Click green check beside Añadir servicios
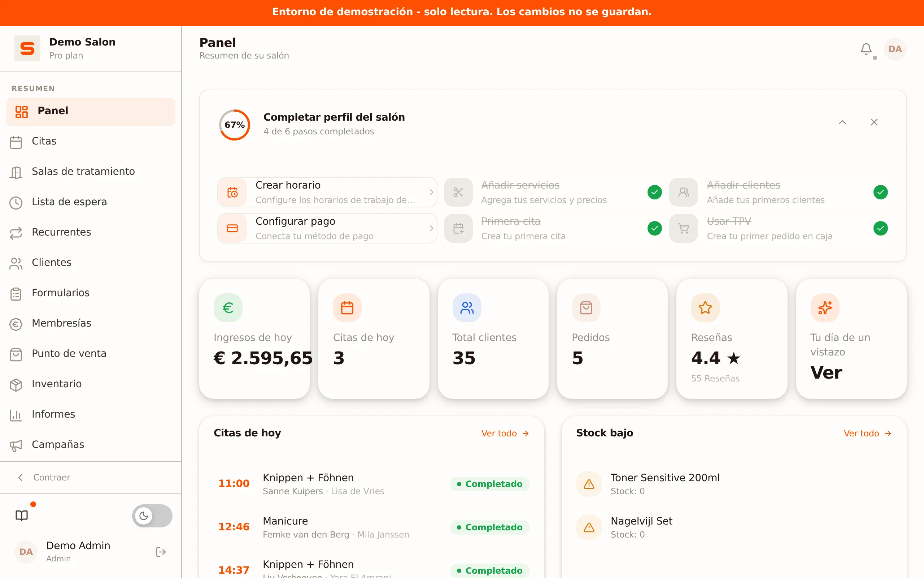The image size is (924, 578). (x=654, y=192)
